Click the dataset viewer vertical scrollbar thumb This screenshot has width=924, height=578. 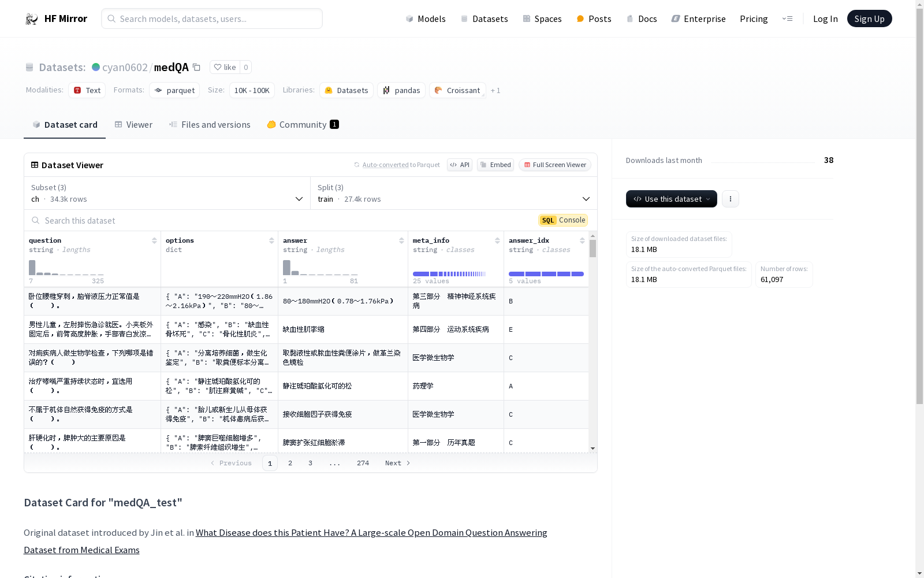click(593, 249)
